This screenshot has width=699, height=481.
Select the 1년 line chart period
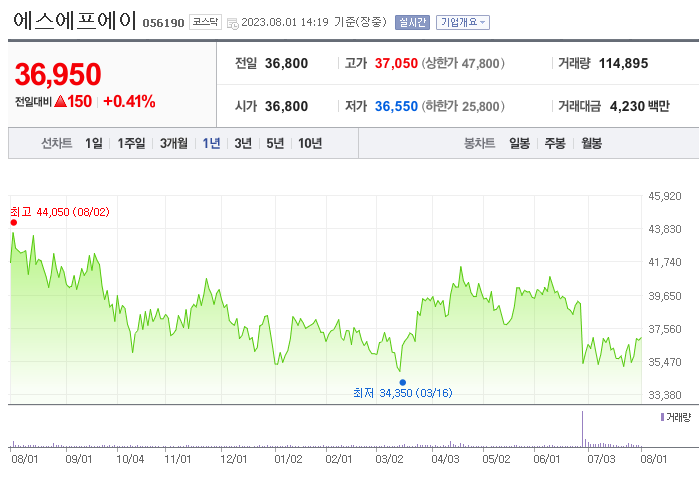(211, 144)
